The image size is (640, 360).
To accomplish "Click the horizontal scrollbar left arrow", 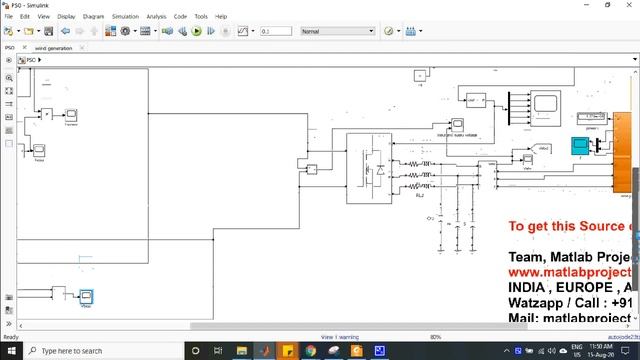I will pos(21,326).
